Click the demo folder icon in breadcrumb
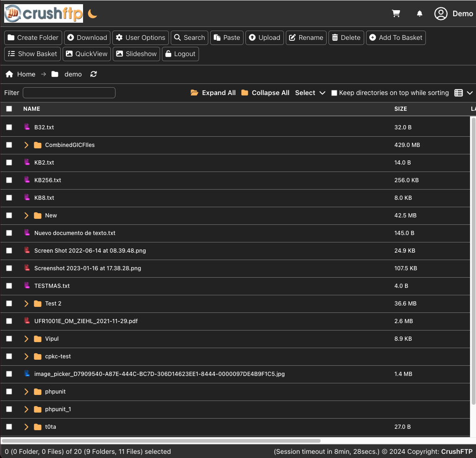 [55, 74]
